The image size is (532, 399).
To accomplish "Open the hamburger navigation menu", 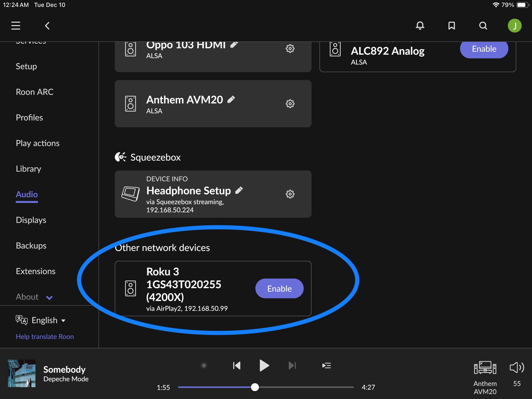I will pyautogui.click(x=16, y=26).
